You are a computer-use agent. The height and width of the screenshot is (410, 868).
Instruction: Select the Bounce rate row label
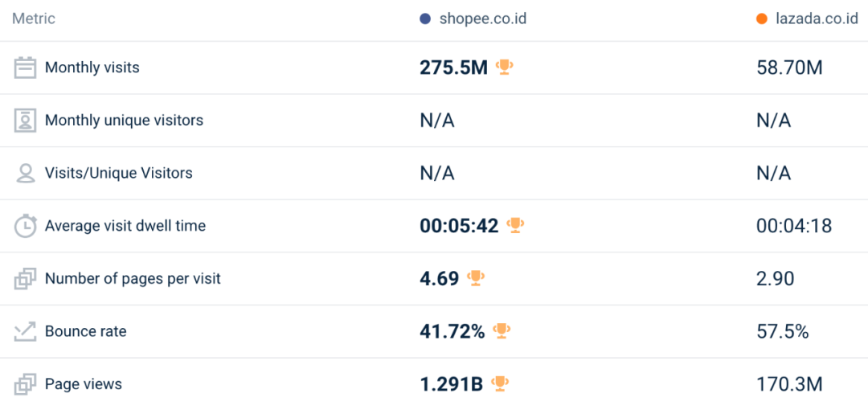pyautogui.click(x=85, y=331)
